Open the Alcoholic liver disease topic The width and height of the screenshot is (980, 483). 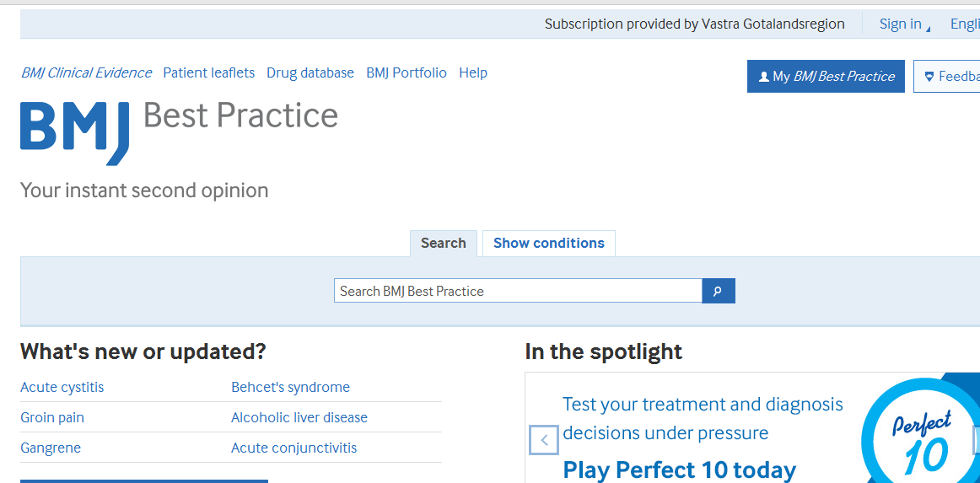pyautogui.click(x=299, y=417)
